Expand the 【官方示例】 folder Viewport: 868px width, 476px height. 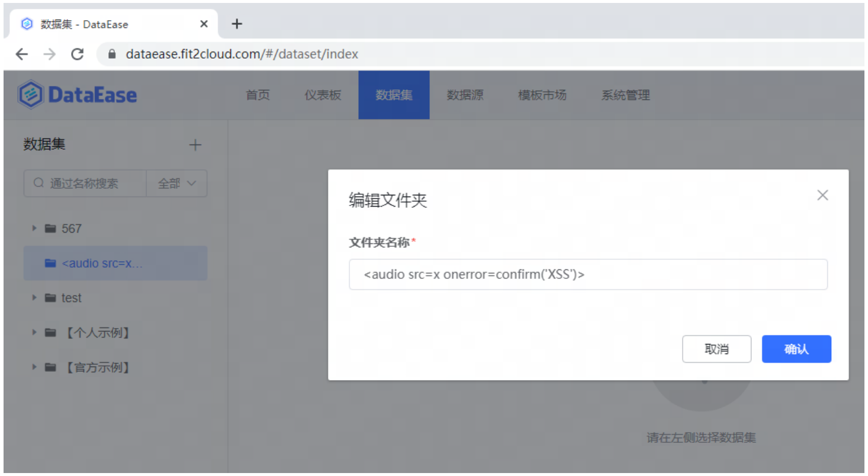(x=34, y=367)
